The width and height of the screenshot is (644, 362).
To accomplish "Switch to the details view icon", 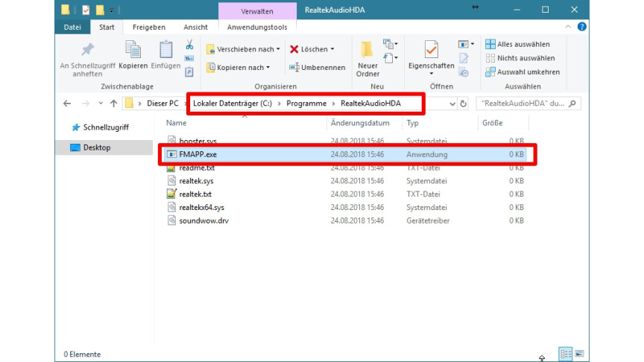I will (566, 354).
